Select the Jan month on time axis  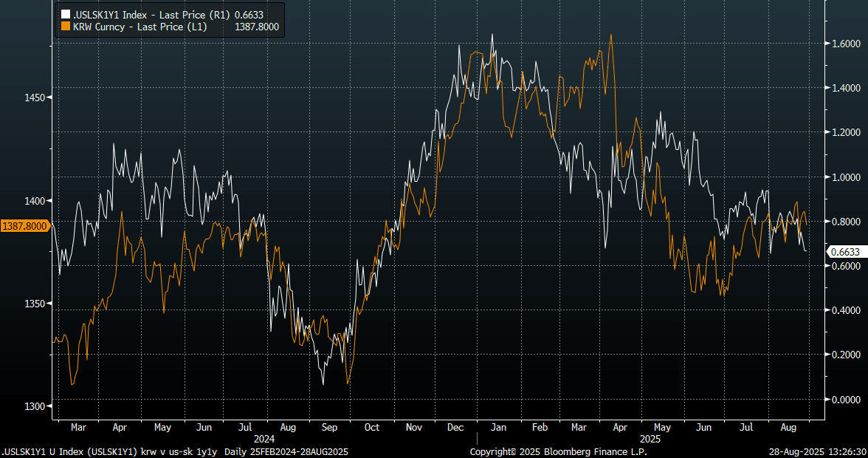click(x=498, y=428)
